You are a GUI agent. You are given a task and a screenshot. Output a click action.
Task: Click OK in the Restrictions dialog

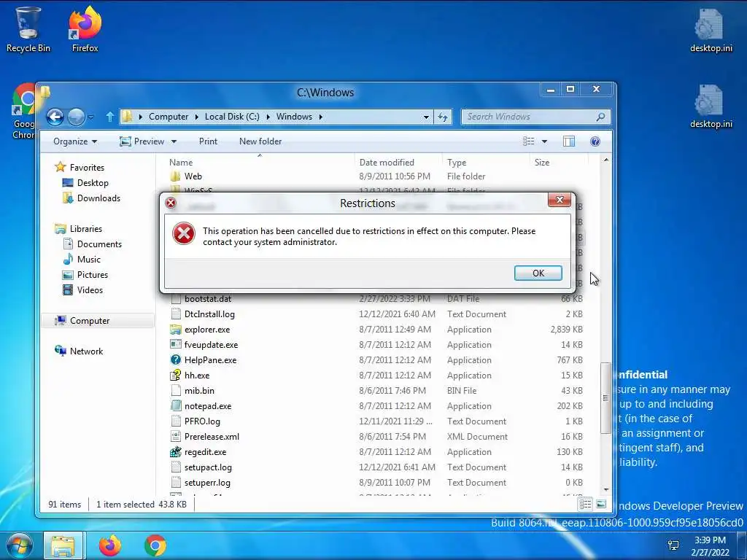(x=538, y=273)
